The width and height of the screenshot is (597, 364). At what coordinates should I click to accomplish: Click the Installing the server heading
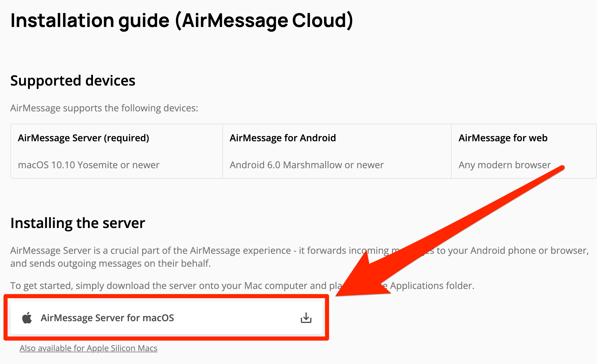click(78, 223)
